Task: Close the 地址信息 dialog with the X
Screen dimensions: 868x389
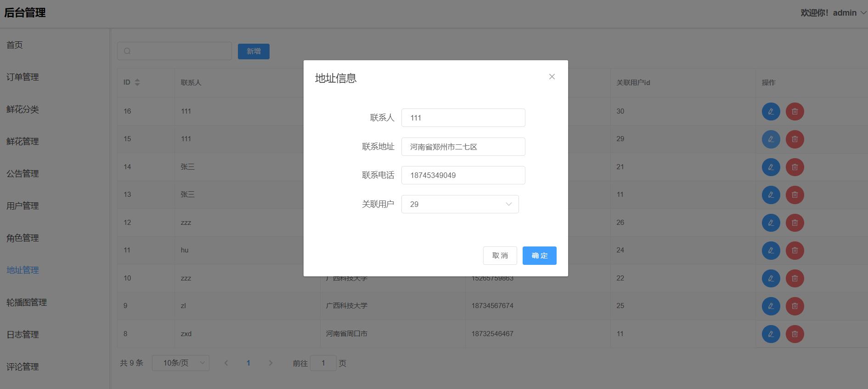Action: (552, 77)
